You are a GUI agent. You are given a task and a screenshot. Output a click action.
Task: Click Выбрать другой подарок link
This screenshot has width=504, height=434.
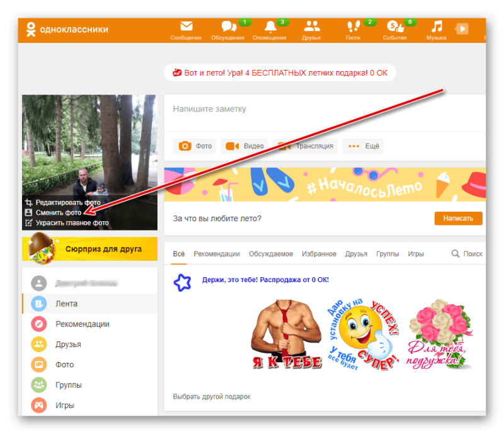[212, 396]
